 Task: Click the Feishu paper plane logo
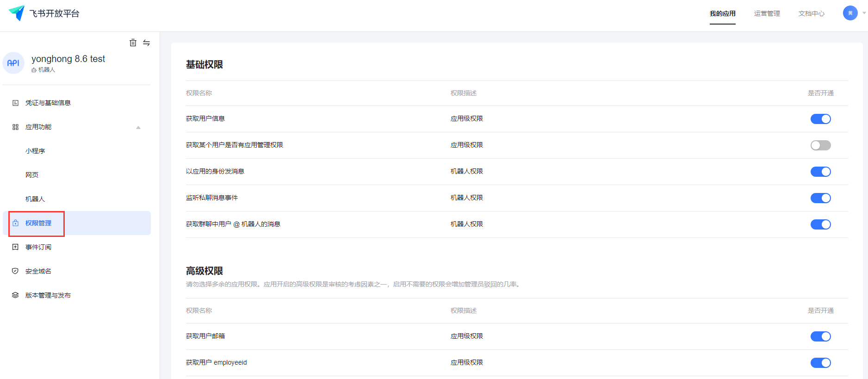(17, 13)
